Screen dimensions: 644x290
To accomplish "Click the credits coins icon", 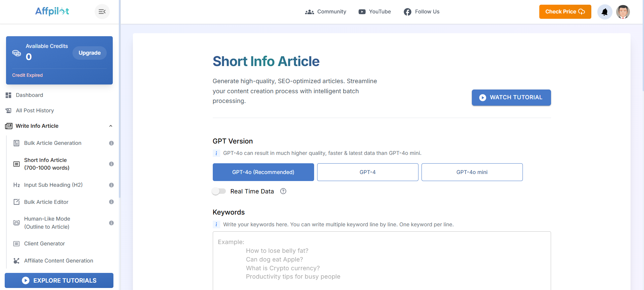I will tap(16, 53).
